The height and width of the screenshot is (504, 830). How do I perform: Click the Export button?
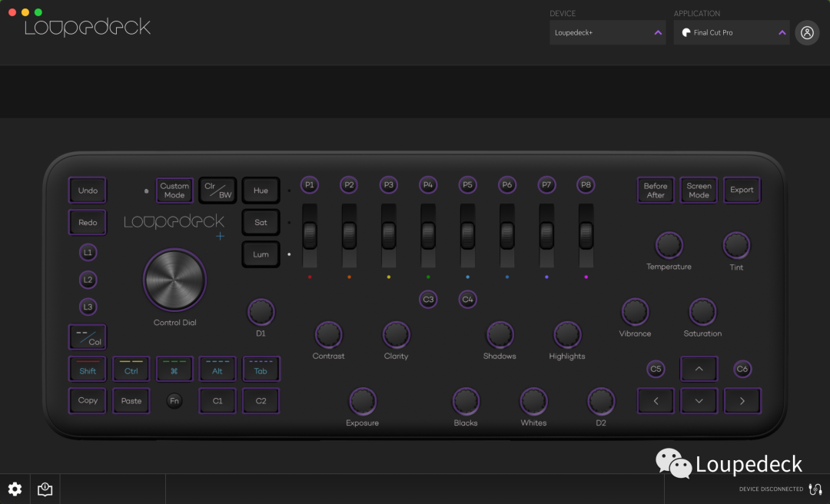click(x=742, y=190)
